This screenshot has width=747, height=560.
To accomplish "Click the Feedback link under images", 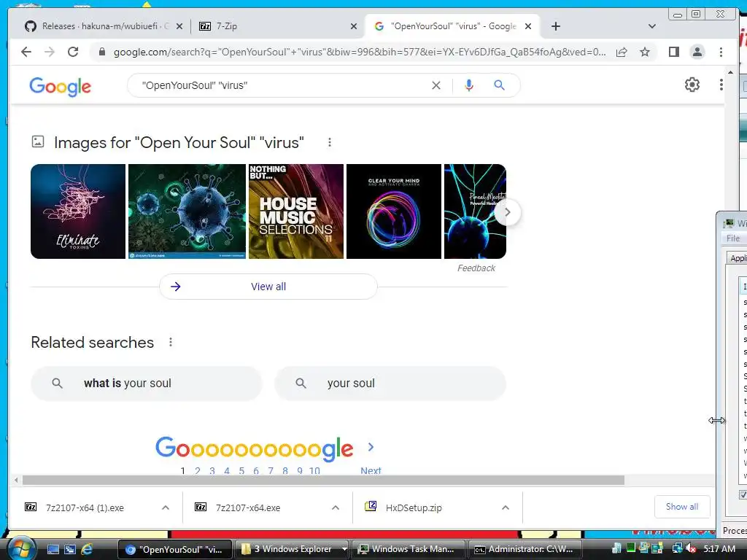I will [476, 268].
